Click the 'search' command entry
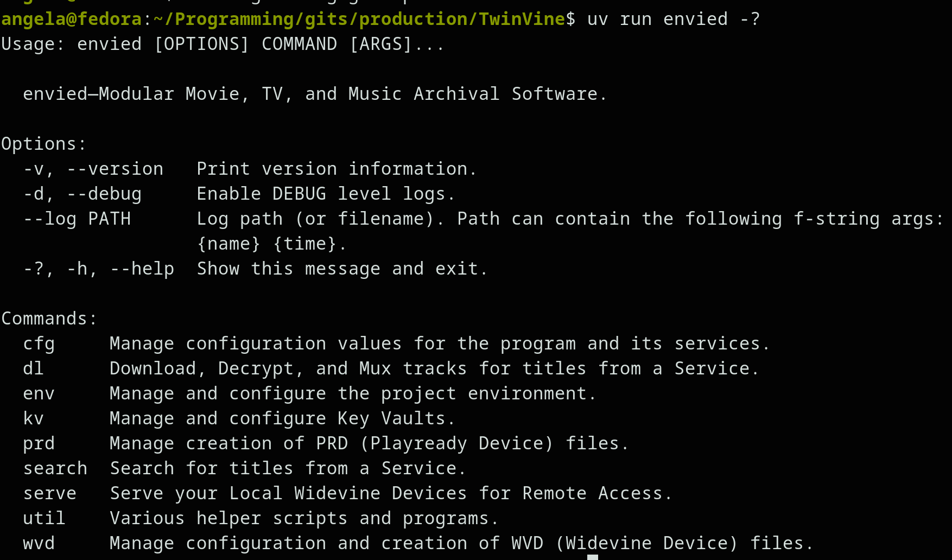 click(55, 468)
